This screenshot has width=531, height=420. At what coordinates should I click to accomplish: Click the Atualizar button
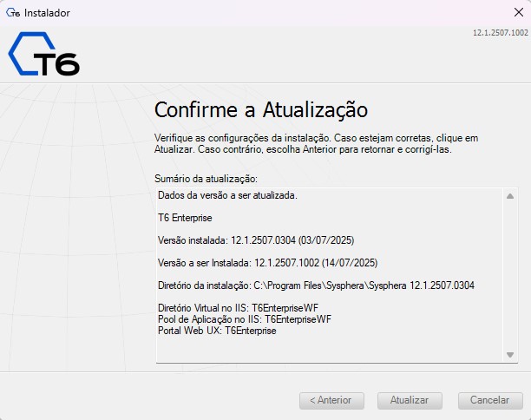pyautogui.click(x=410, y=401)
